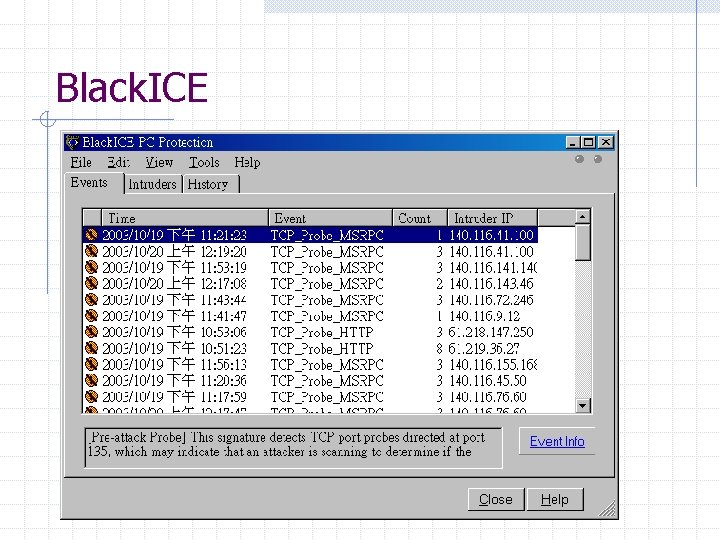Open the Tools menu
Image resolution: width=720 pixels, height=540 pixels.
(x=204, y=163)
